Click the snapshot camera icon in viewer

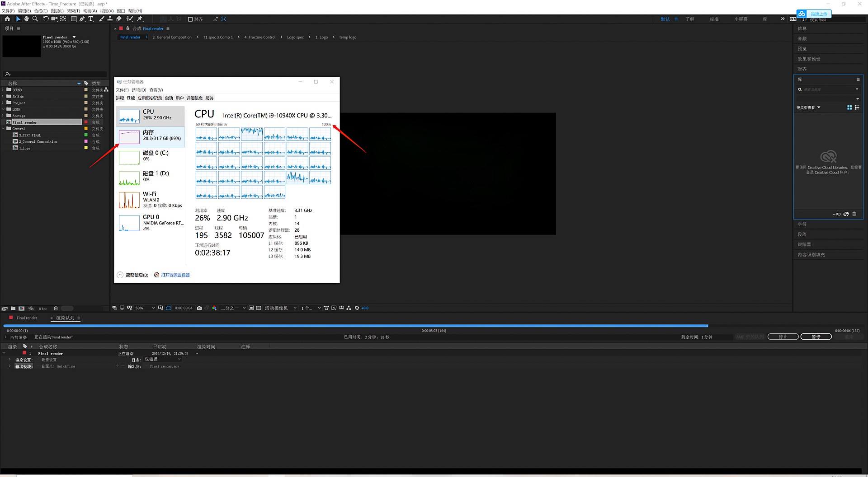pyautogui.click(x=199, y=308)
